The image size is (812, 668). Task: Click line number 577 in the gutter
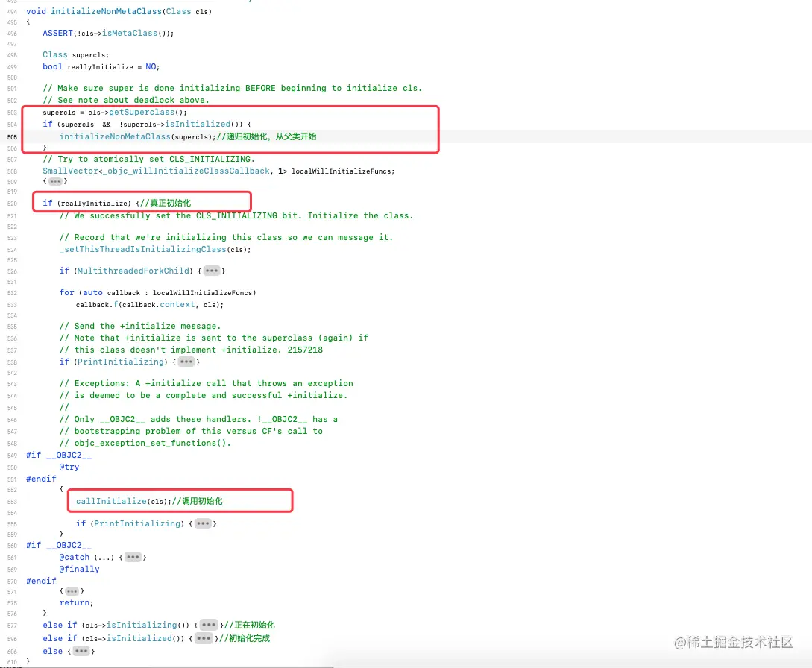tap(13, 626)
